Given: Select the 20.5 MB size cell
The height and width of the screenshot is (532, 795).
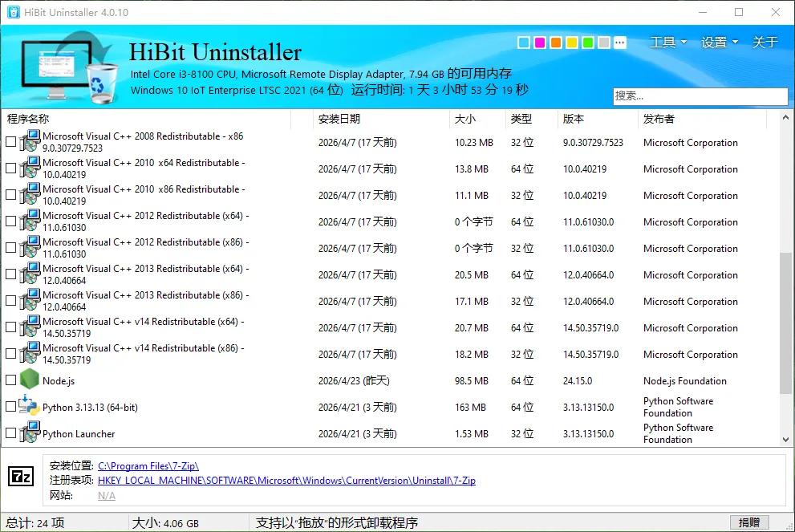Looking at the screenshot, I should click(x=471, y=275).
